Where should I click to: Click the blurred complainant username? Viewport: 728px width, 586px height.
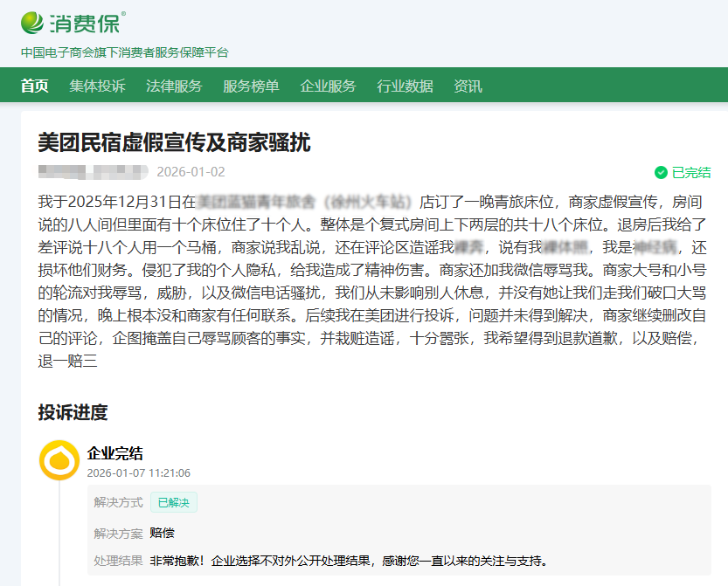(93, 171)
